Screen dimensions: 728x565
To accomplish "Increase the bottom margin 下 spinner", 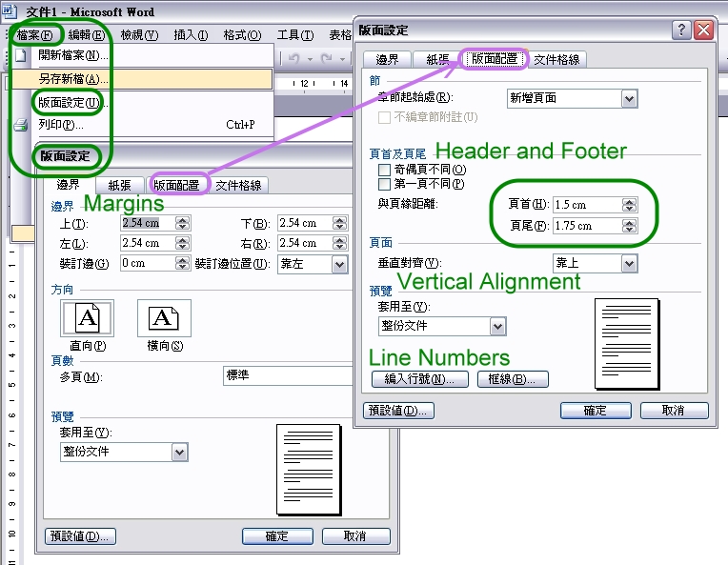I will (x=340, y=220).
